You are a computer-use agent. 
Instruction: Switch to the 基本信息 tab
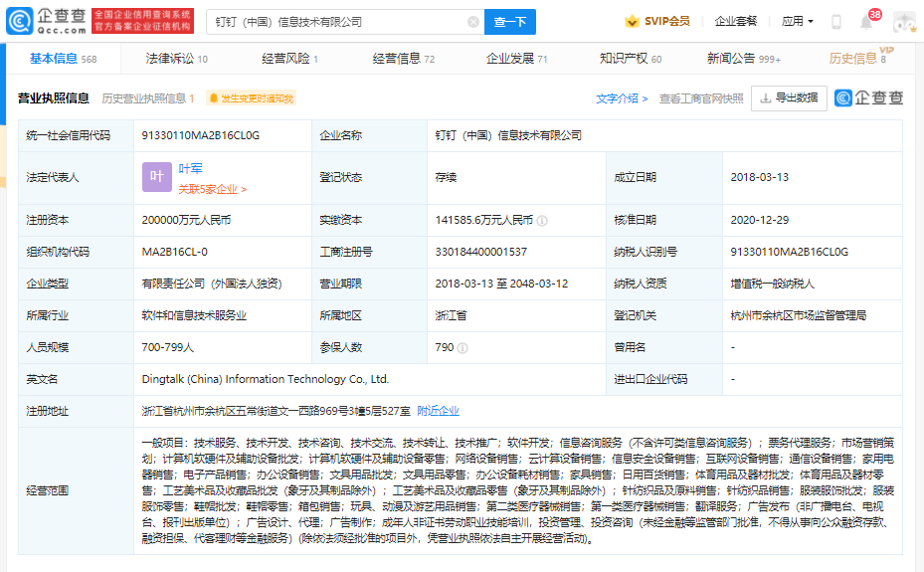(x=63, y=59)
